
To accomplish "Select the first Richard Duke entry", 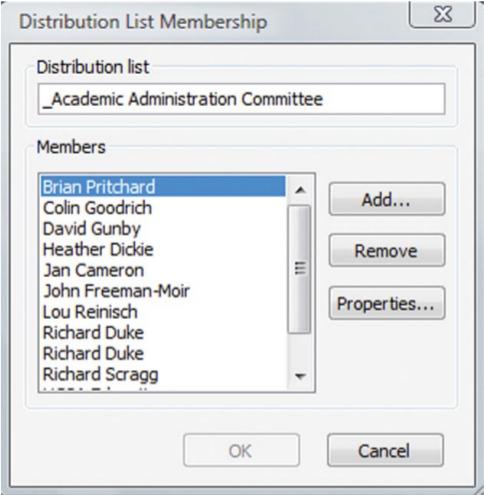I will 163,333.
